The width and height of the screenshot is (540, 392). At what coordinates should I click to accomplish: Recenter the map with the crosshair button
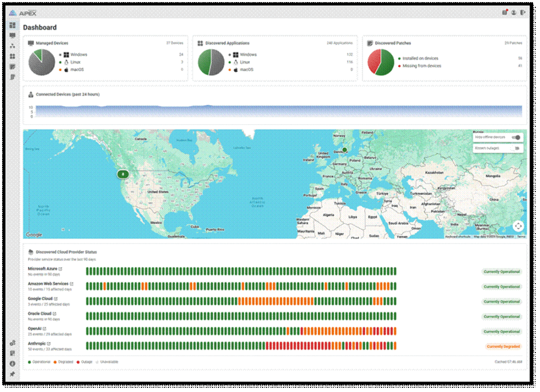pyautogui.click(x=518, y=226)
